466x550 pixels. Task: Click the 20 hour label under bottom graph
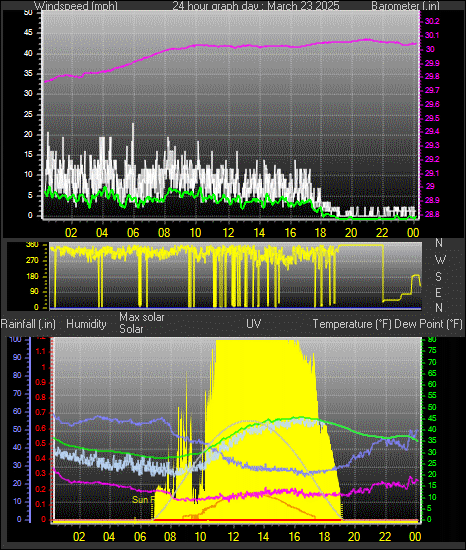click(x=354, y=537)
